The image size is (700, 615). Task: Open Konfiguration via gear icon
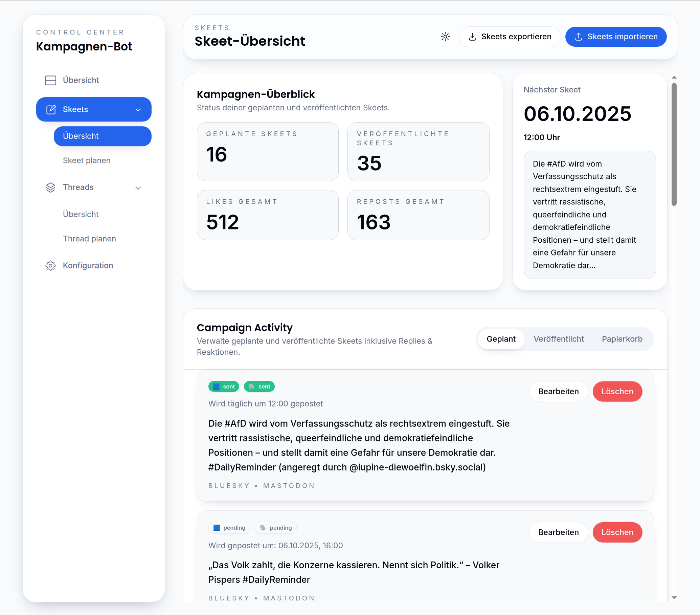coord(50,265)
